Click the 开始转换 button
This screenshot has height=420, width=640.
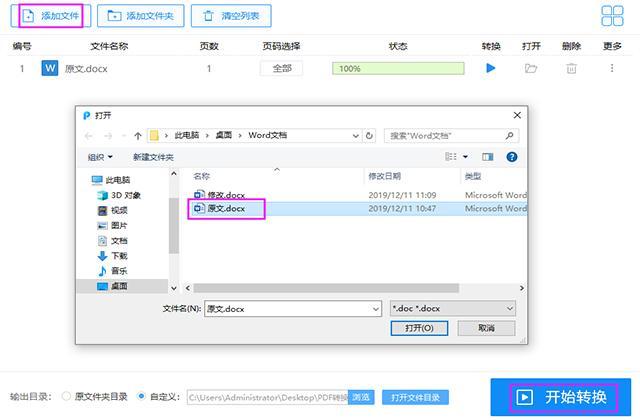click(561, 397)
